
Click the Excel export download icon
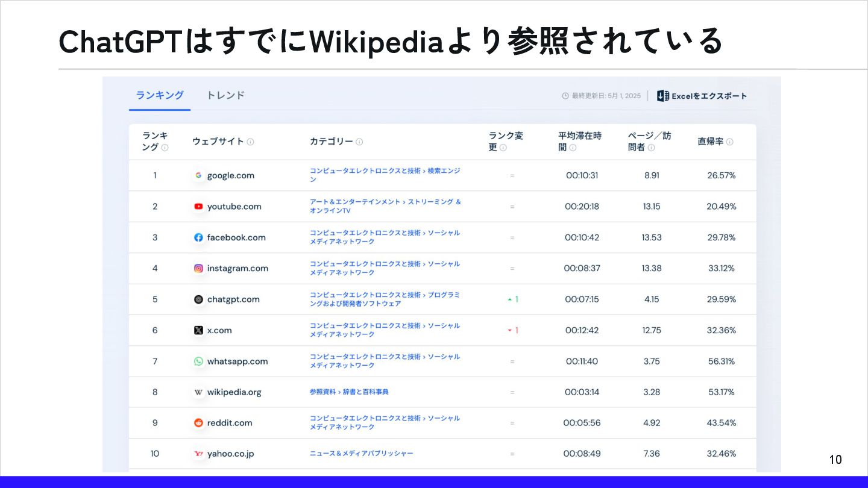click(662, 96)
